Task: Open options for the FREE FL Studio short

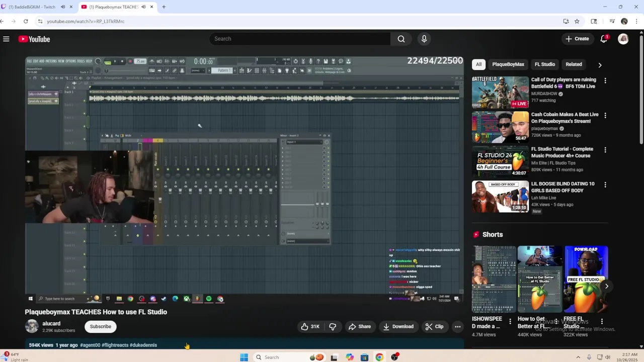Action: pyautogui.click(x=602, y=321)
